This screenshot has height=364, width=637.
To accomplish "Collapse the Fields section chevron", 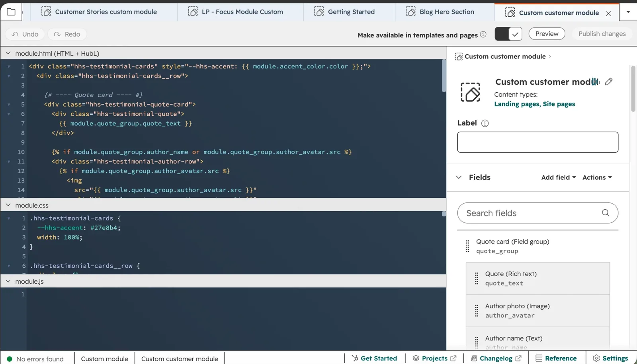I will click(x=459, y=177).
